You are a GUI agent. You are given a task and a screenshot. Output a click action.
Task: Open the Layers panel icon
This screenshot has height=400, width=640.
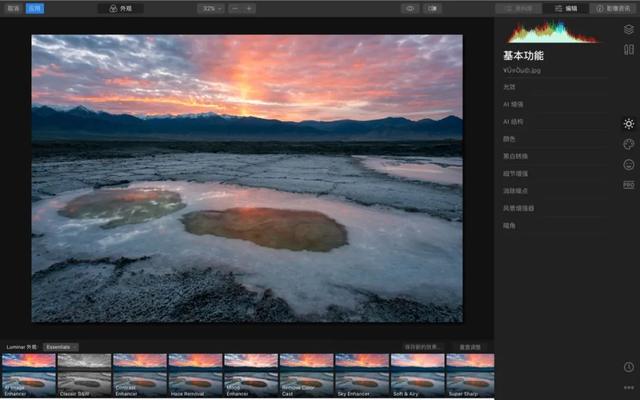628,30
